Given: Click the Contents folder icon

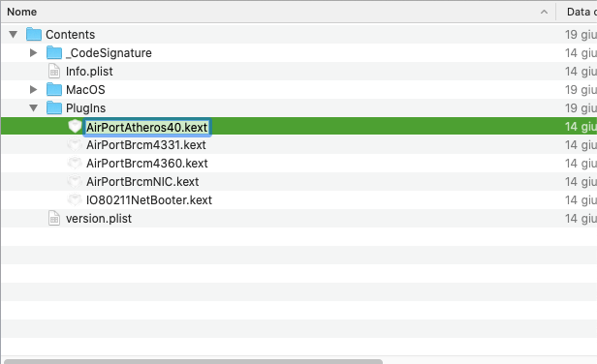Looking at the screenshot, I should 34,34.
